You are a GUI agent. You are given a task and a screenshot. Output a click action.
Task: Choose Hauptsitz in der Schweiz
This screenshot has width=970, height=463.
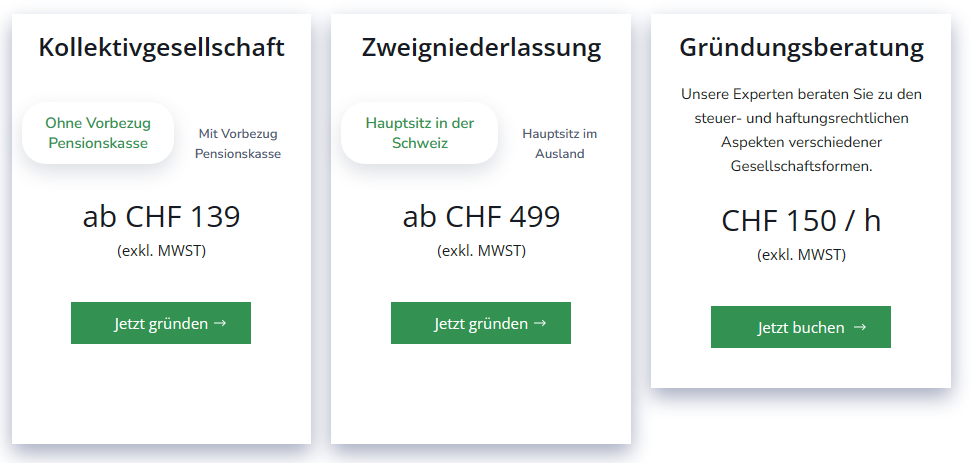click(420, 133)
